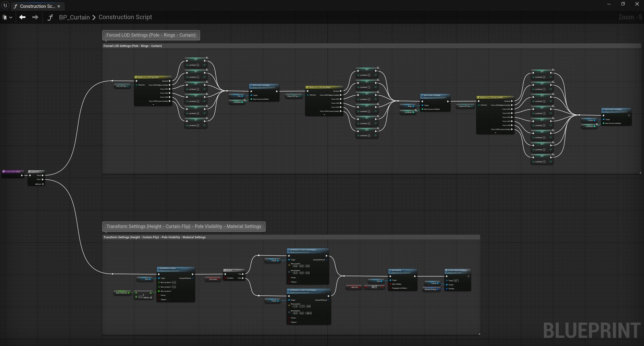Screen dimensions: 644x346
Task: Click the New Location X field on Set Relative Location
Action: click(x=174, y=283)
